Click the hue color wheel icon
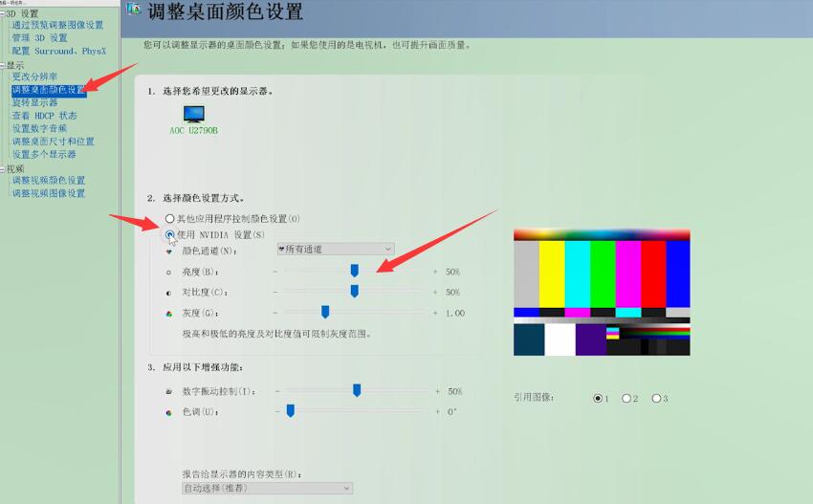This screenshot has height=504, width=813. [169, 413]
